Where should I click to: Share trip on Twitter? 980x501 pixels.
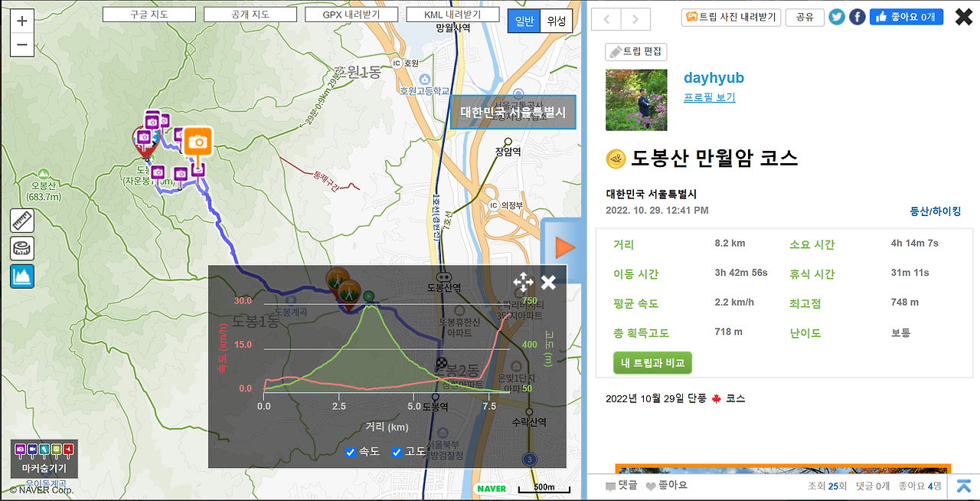(x=837, y=17)
